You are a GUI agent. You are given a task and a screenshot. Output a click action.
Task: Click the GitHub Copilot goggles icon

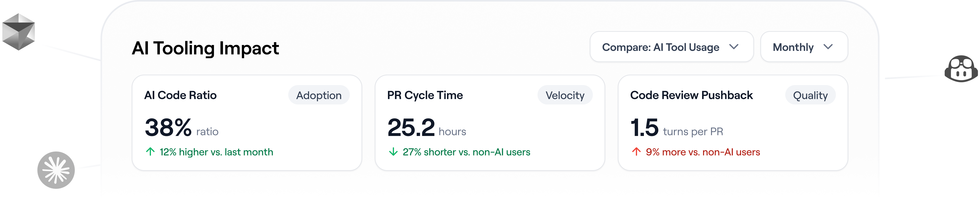pyautogui.click(x=961, y=69)
